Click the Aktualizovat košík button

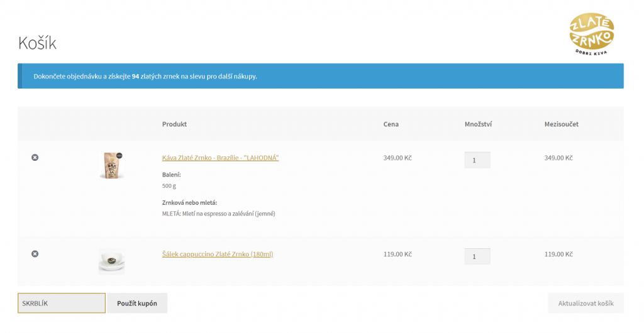tap(586, 303)
